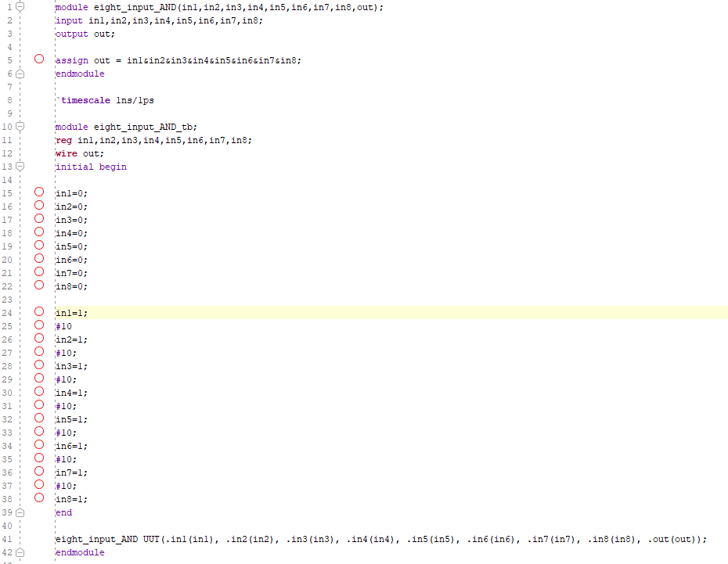Toggle breakpoint circle beside in8=1;
Screen dimensions: 728x564
point(39,498)
